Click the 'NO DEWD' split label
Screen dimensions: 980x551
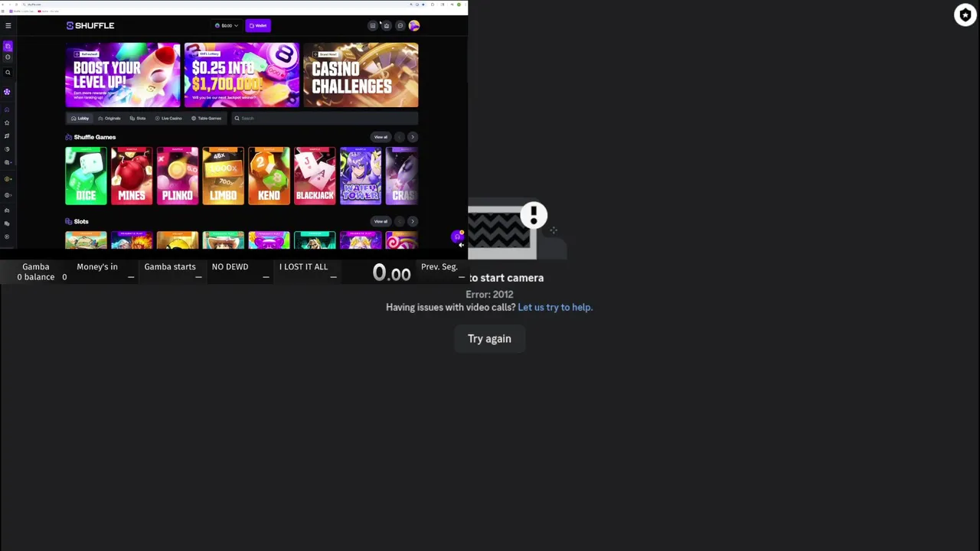[x=230, y=266]
